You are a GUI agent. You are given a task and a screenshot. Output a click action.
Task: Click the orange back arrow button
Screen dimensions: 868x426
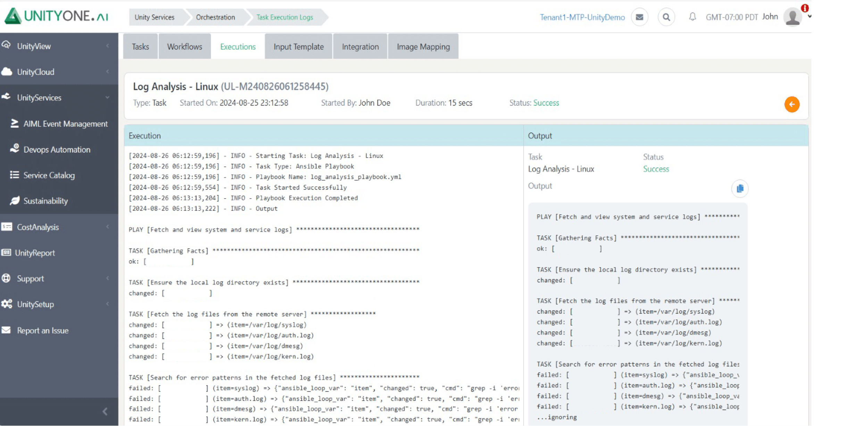tap(792, 104)
